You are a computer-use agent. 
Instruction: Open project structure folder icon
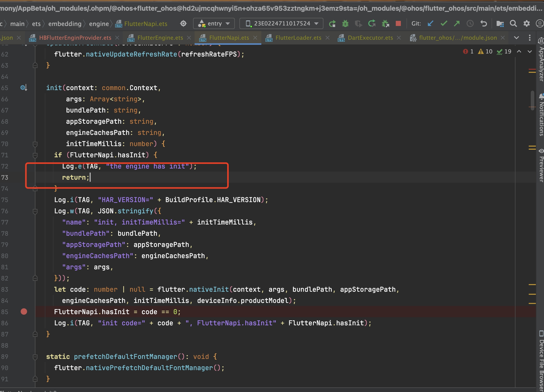pos(500,24)
